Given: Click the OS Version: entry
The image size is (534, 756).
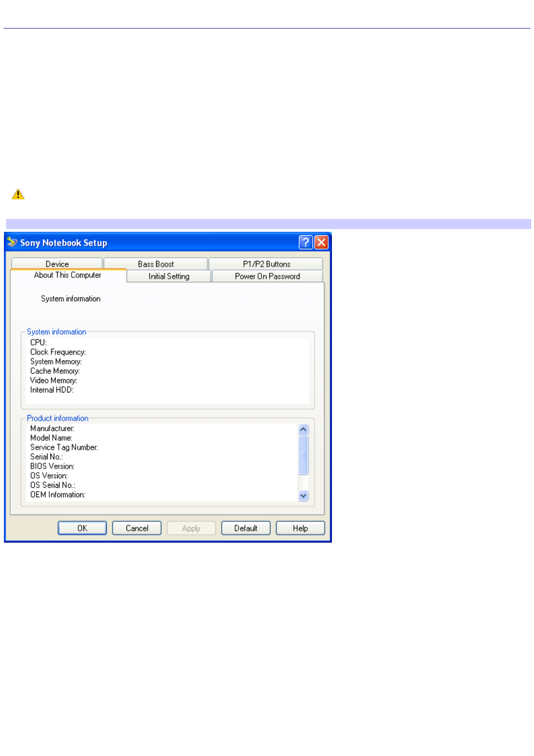Looking at the screenshot, I should [49, 476].
